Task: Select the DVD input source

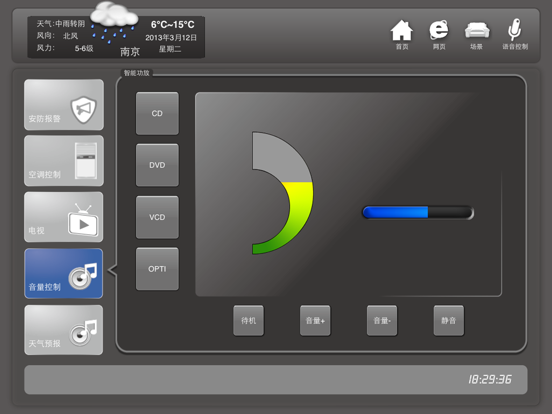Action: [x=157, y=165]
